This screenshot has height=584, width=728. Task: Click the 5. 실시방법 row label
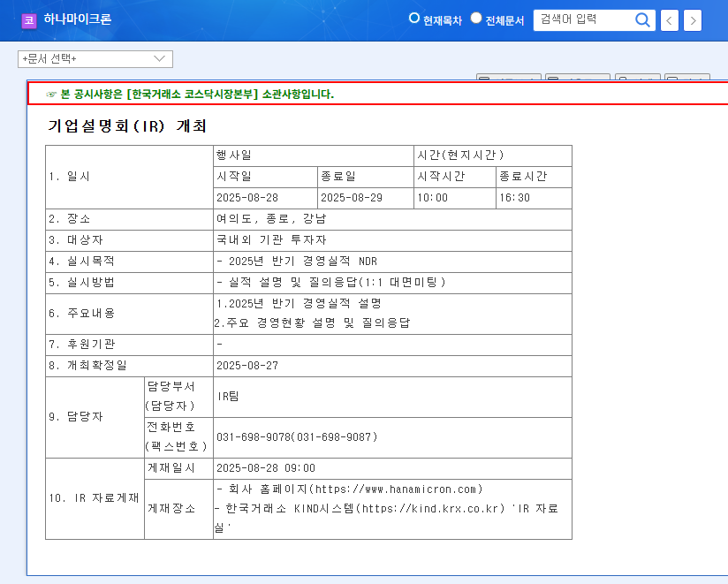(129, 283)
